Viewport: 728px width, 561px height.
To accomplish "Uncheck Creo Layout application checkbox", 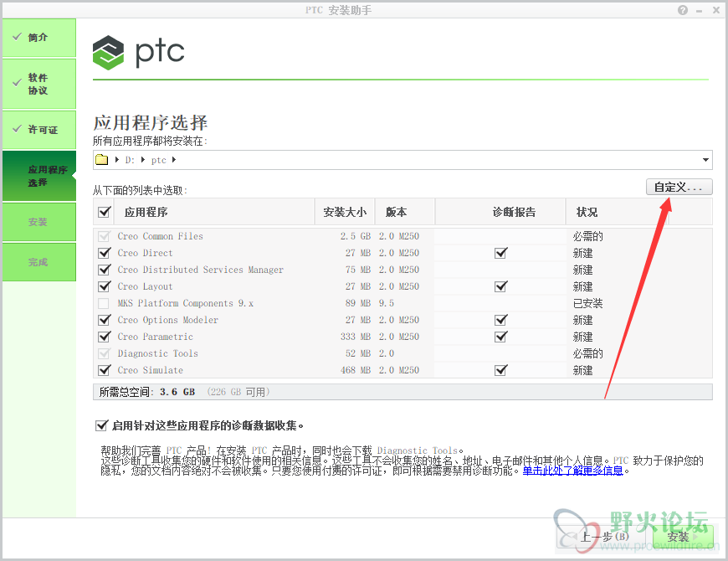I will point(105,286).
